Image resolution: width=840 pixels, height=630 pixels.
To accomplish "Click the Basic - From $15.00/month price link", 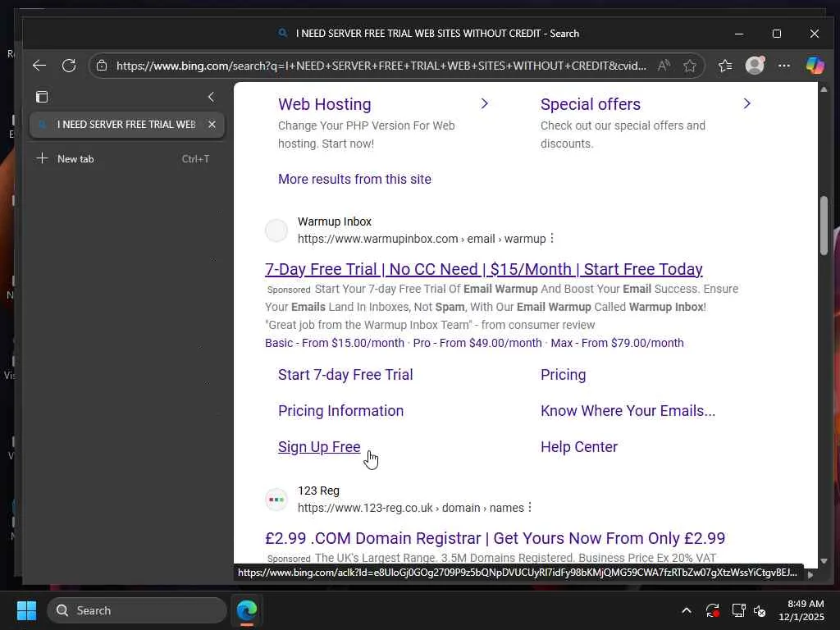I will 335,343.
